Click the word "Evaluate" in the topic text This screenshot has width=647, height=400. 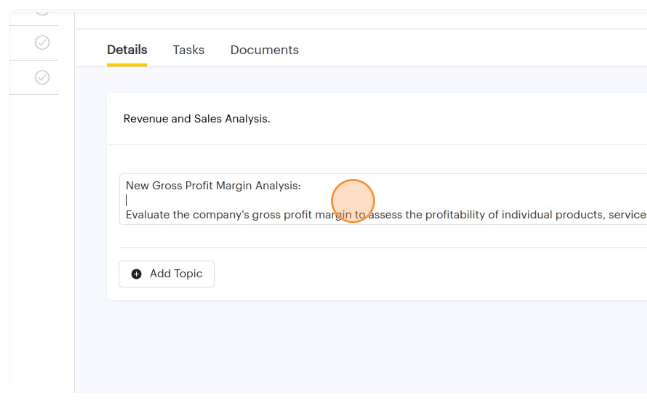tap(150, 215)
